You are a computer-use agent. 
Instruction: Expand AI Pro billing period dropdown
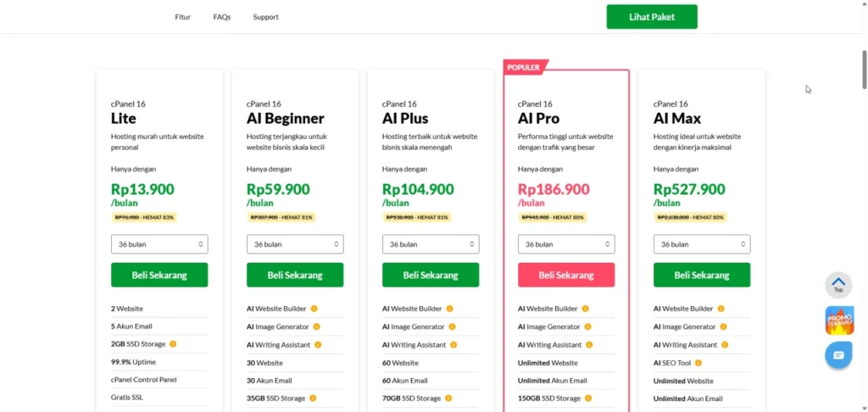click(x=566, y=244)
